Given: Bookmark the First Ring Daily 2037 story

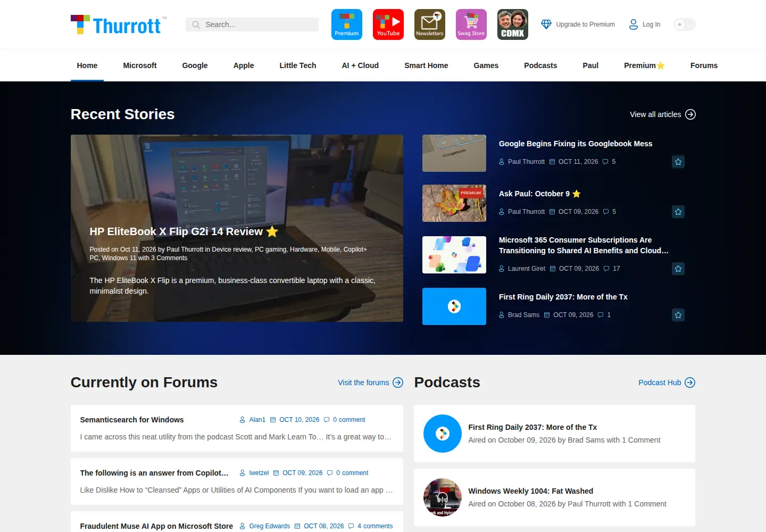Looking at the screenshot, I should 678,315.
